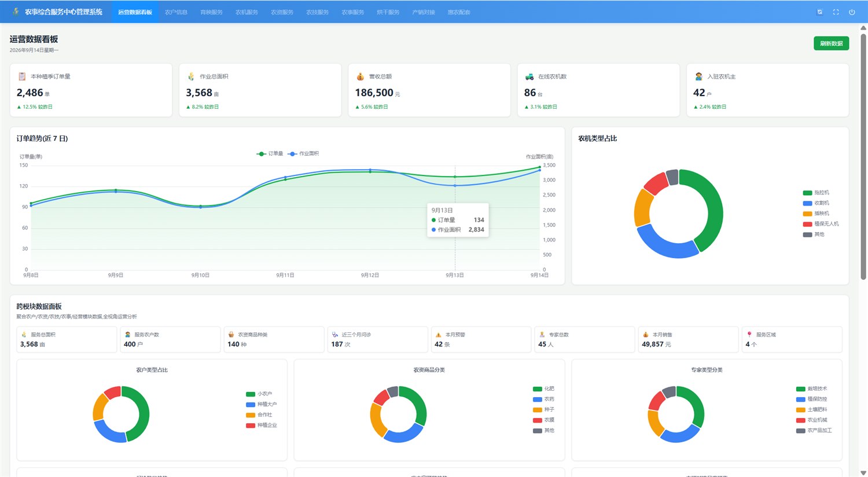The height and width of the screenshot is (477, 868).
Task: Click the farmer icon on 入驻农机主 card
Action: [698, 76]
